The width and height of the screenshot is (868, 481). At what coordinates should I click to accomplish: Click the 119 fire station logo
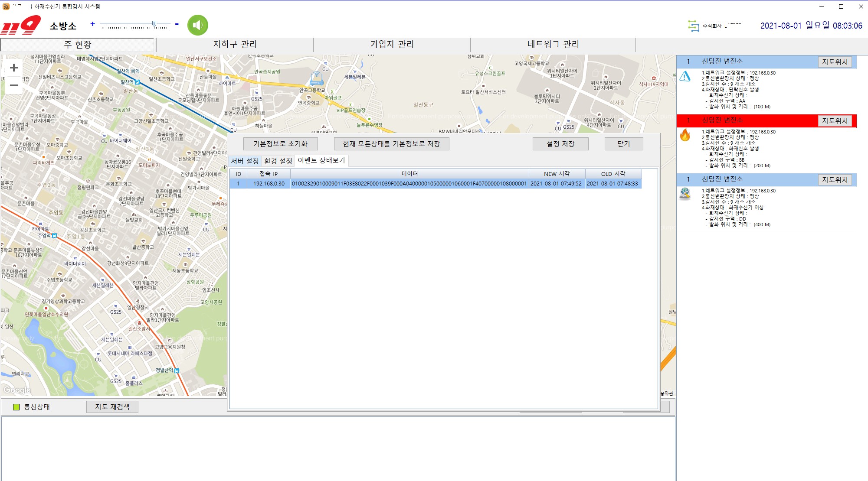21,25
